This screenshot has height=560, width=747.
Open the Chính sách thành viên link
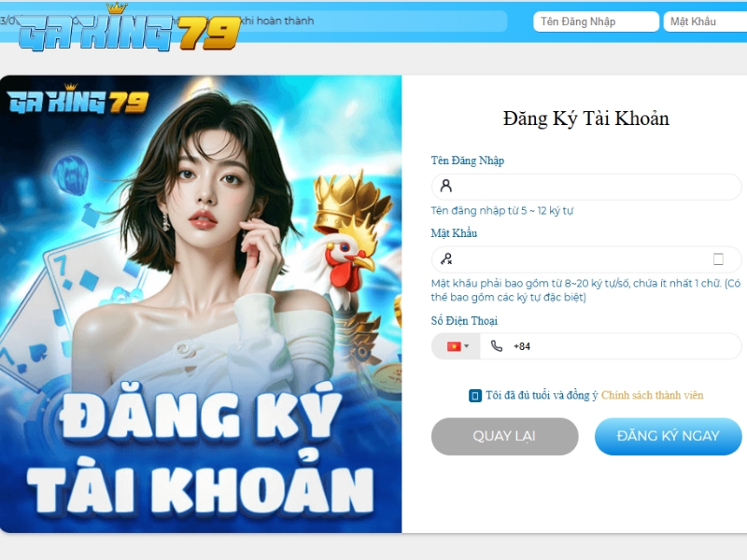click(x=652, y=395)
